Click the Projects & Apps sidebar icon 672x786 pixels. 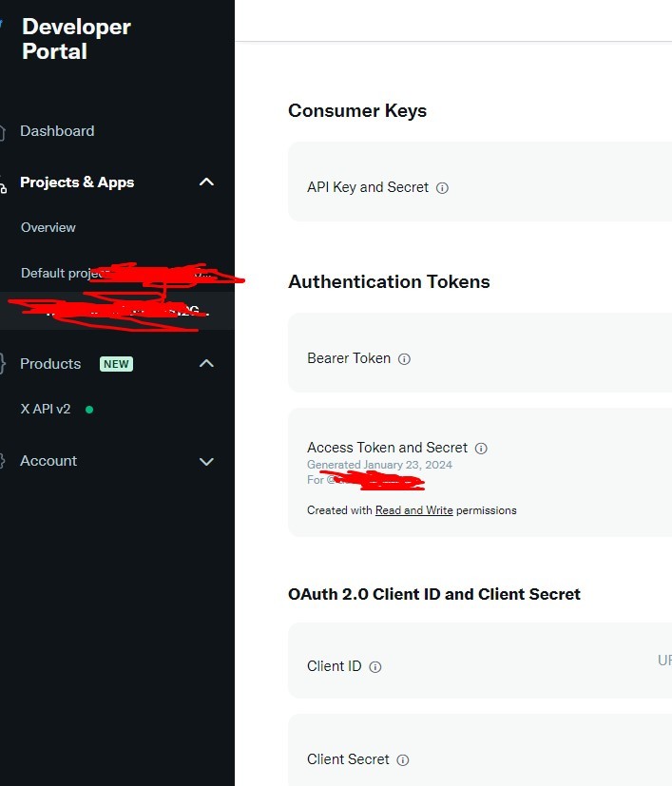pos(3,184)
